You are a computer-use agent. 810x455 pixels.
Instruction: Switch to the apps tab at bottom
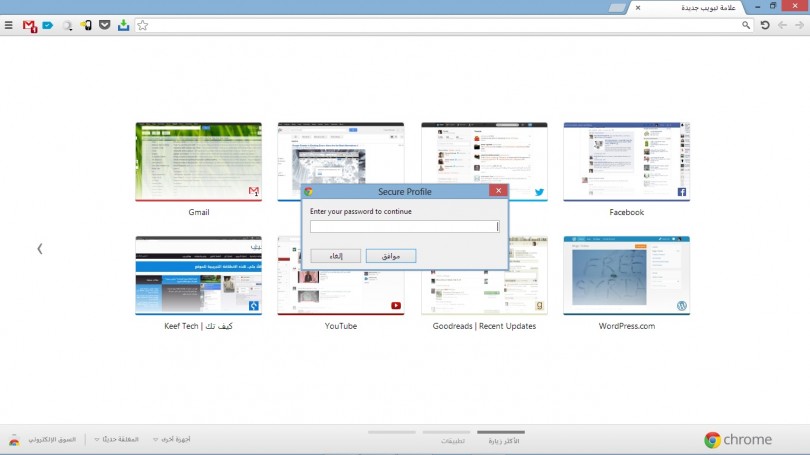click(453, 440)
